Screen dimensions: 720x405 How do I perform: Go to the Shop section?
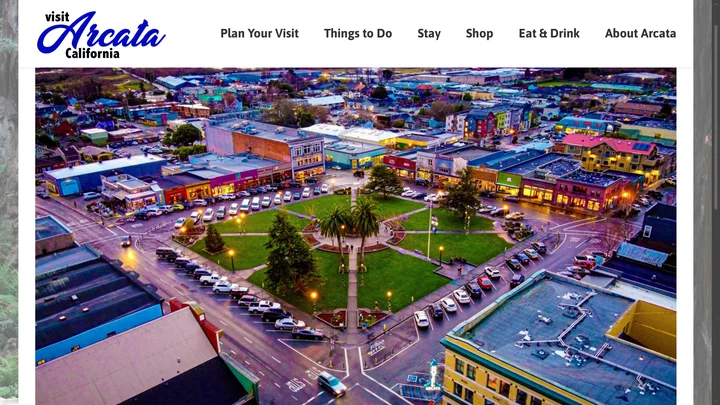[x=479, y=34]
